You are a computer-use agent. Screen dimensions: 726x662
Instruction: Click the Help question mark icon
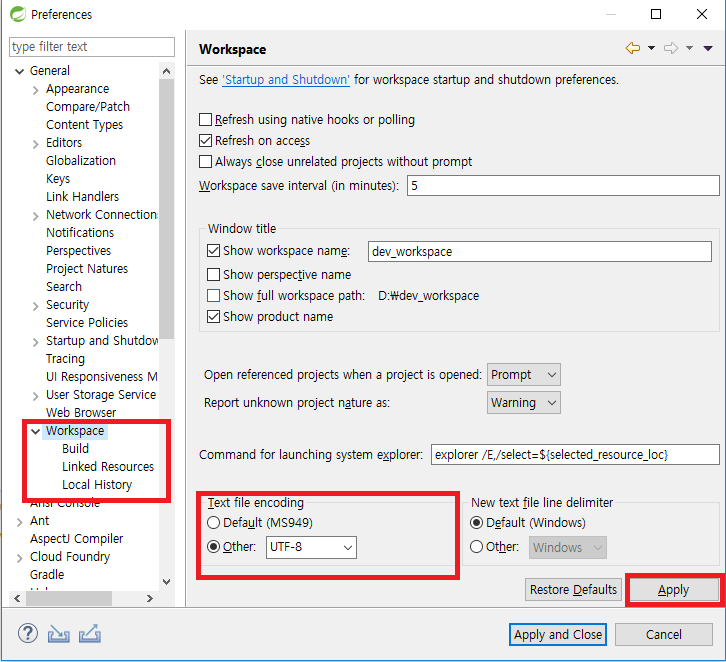[28, 633]
